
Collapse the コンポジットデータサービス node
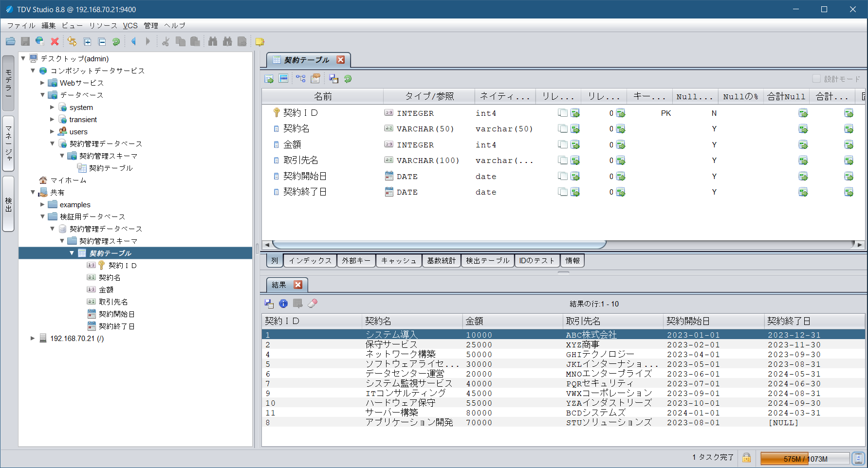[33, 71]
